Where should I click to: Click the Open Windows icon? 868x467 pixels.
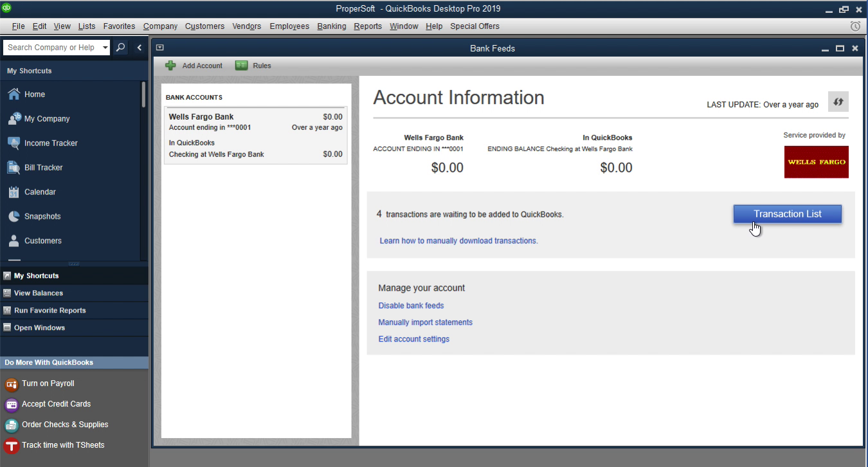coord(7,327)
